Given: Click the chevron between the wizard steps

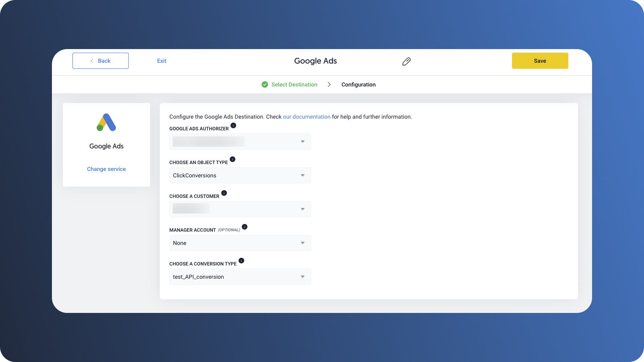Looking at the screenshot, I should tap(329, 84).
